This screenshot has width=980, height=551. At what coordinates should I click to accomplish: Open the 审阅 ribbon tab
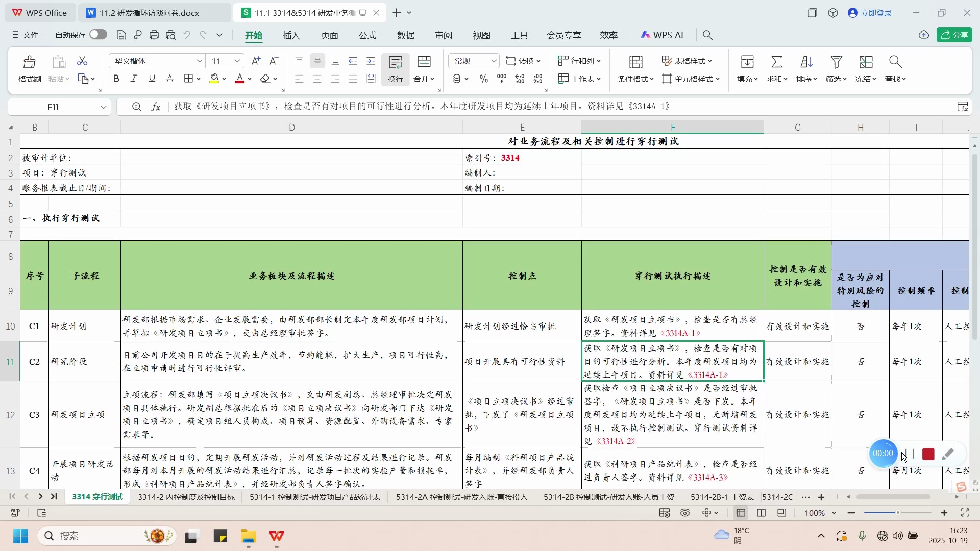coord(444,35)
